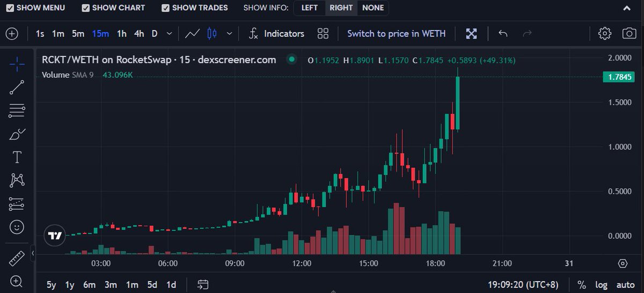Screen dimensions: 644x293
Task: Select the 1s timeframe
Action: 40,34
